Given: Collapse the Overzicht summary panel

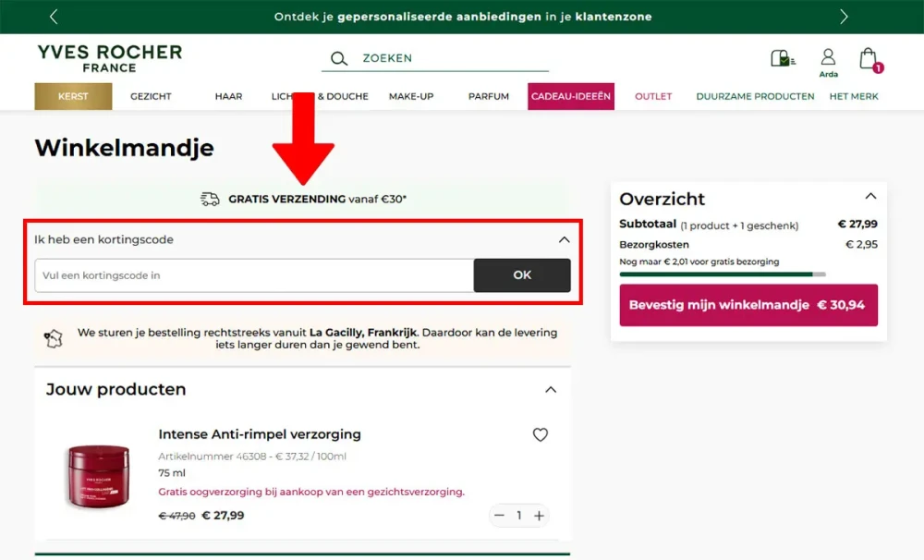Looking at the screenshot, I should coord(869,196).
